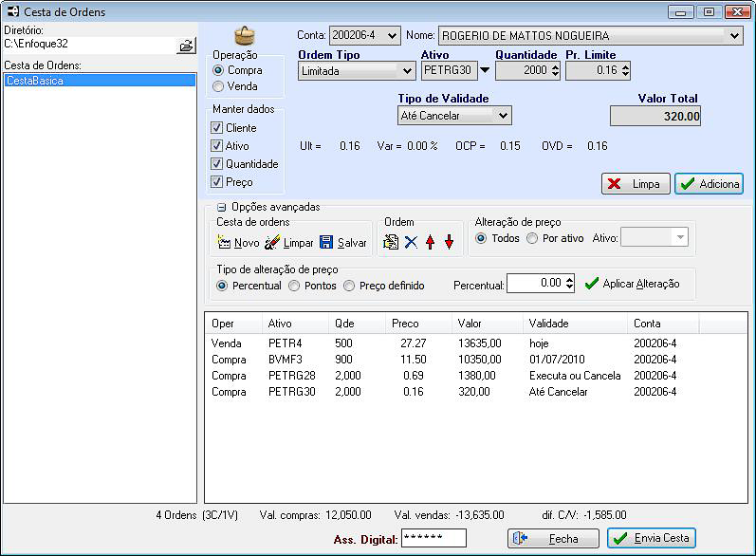756x556 pixels.
Task: Click the Adiciona button
Action: tap(709, 184)
